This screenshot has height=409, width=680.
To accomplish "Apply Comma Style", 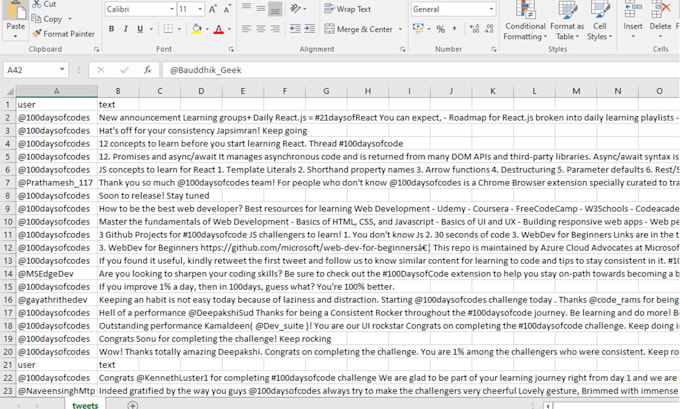I will 454,29.
